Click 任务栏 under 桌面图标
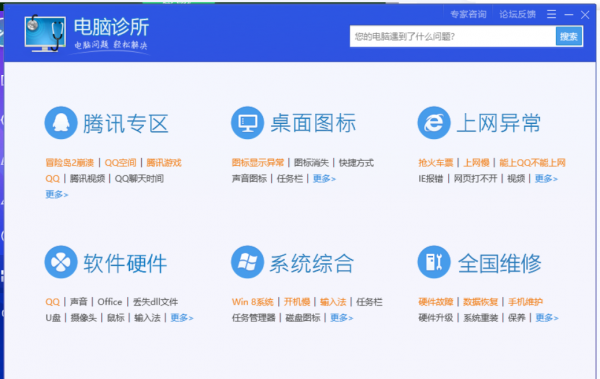The height and width of the screenshot is (379, 600). click(290, 178)
